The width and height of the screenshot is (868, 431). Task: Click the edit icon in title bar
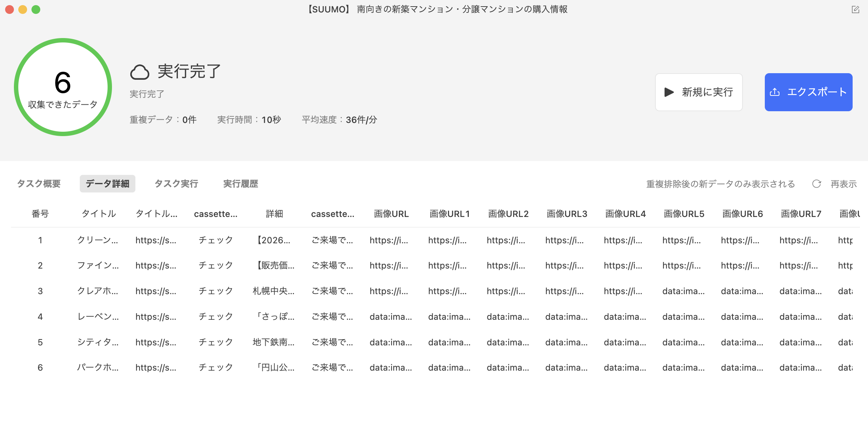coord(855,10)
